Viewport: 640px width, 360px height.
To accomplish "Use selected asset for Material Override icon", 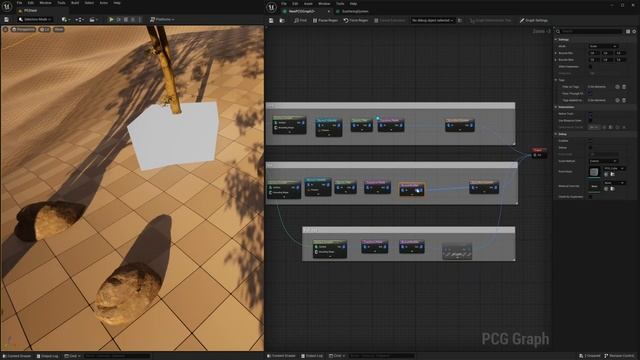I will (x=606, y=189).
